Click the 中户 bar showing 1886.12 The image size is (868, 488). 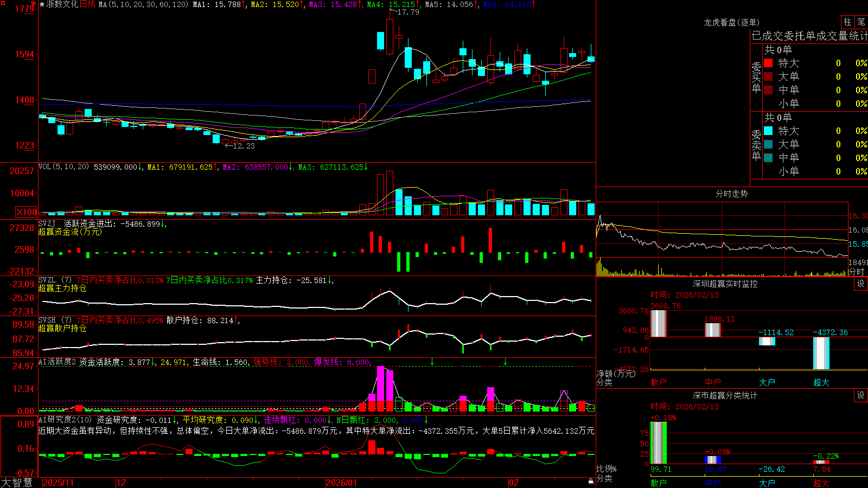click(x=712, y=330)
